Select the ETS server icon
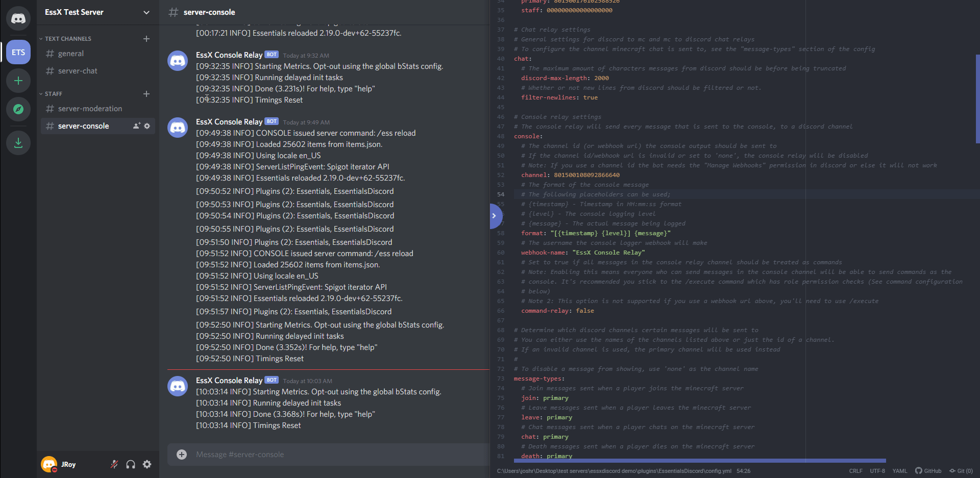The height and width of the screenshot is (478, 980). click(x=18, y=52)
